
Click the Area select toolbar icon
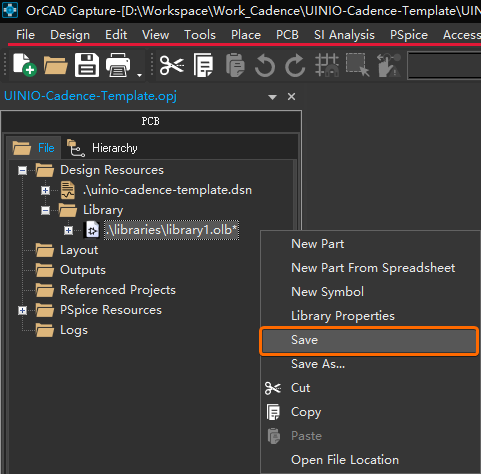[357, 65]
